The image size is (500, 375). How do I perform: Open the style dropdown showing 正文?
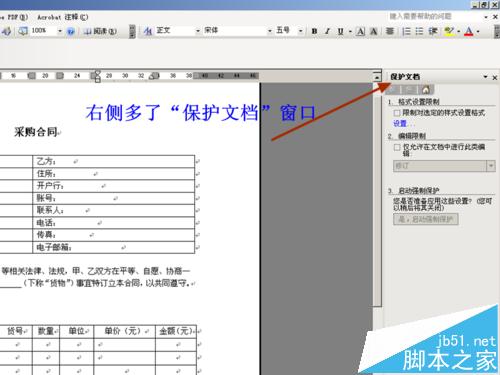pos(198,31)
